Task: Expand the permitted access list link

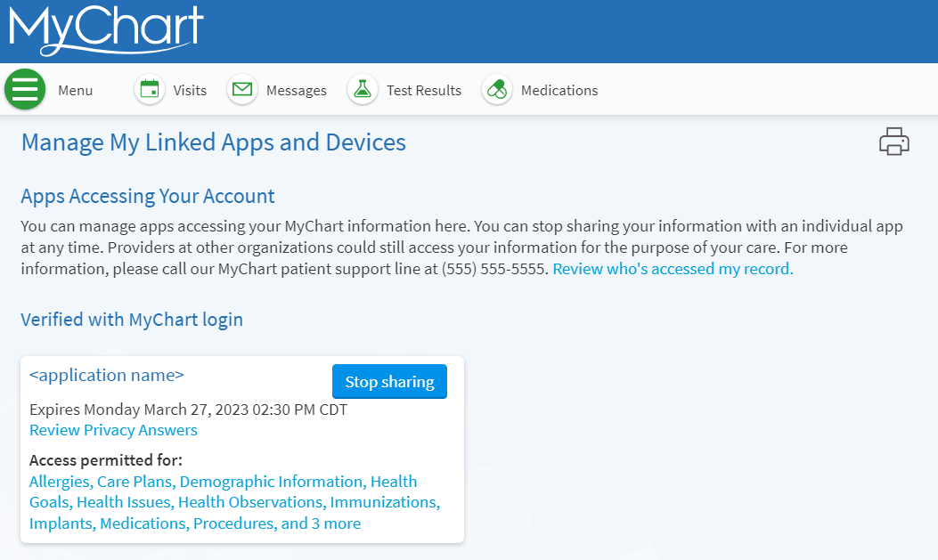Action: pyautogui.click(x=234, y=502)
